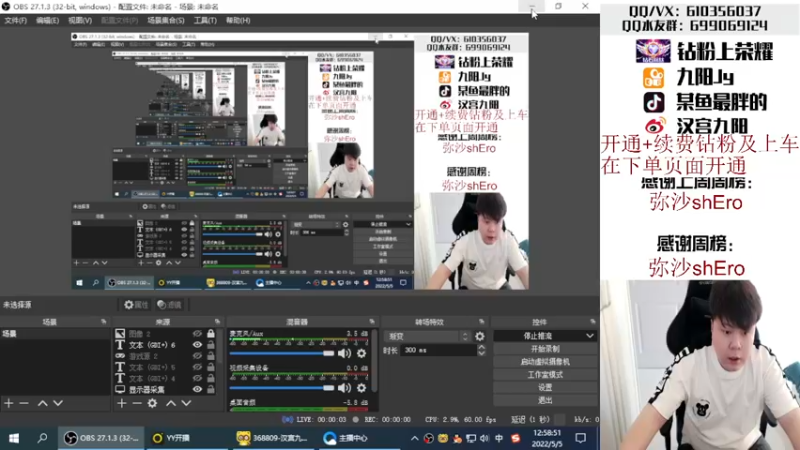Open transition properties gear next to 渐变
Screen dimensions: 800x450
click(480, 336)
